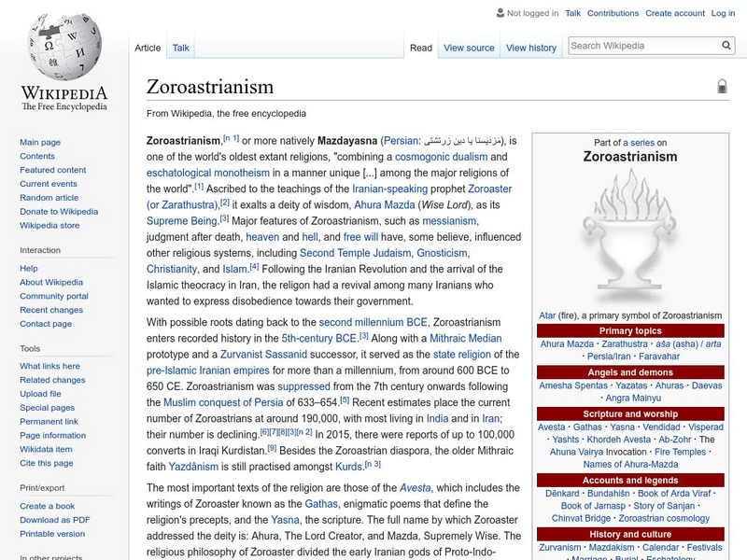Click What links here
The height and width of the screenshot is (560, 747).
(49, 366)
